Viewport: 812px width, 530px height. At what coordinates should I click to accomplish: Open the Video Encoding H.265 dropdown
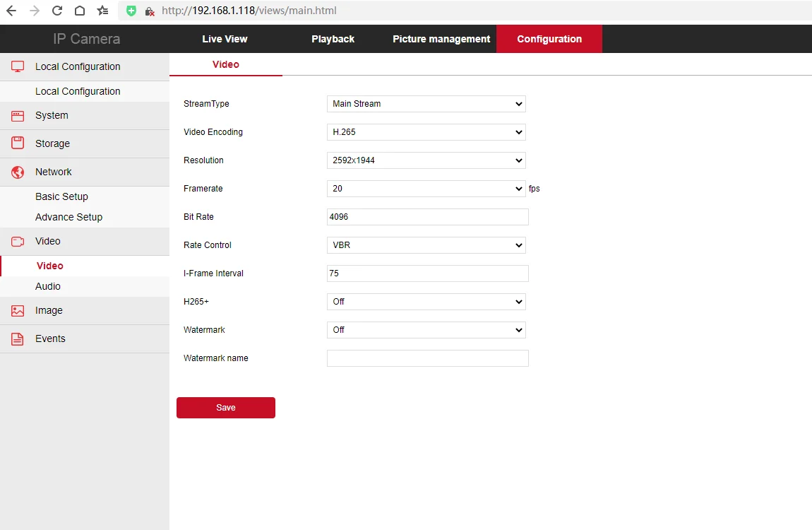coord(426,132)
